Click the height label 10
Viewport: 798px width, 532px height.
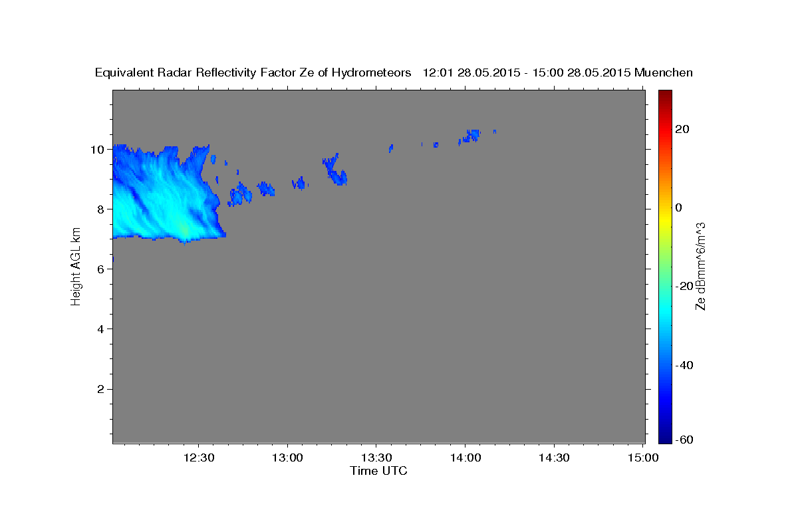point(98,149)
